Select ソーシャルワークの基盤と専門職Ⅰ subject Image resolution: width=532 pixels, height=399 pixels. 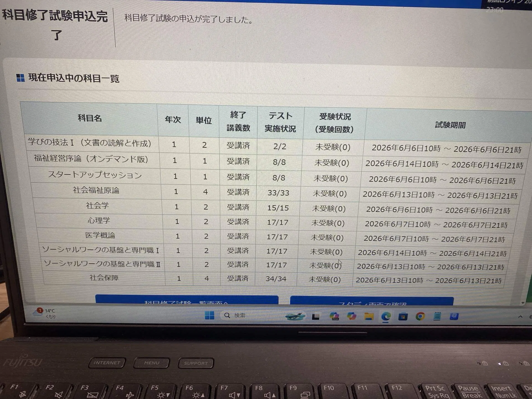[x=100, y=250]
